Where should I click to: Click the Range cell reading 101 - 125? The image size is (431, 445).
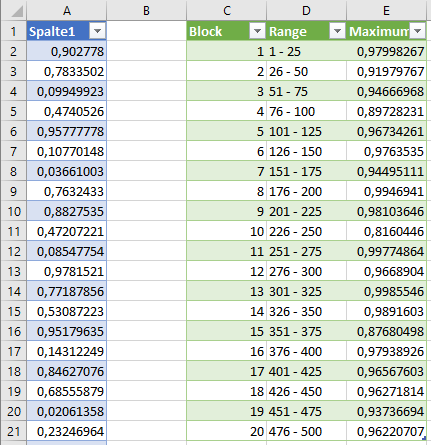click(x=306, y=131)
